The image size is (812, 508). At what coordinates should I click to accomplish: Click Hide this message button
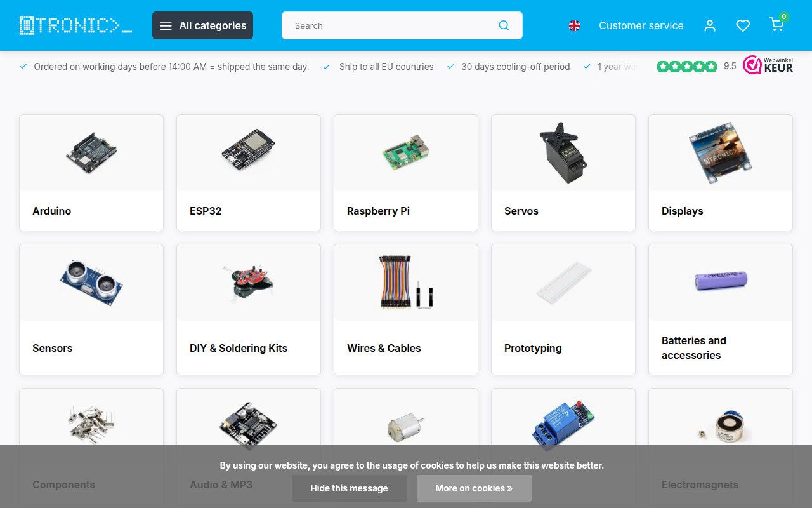coord(350,488)
